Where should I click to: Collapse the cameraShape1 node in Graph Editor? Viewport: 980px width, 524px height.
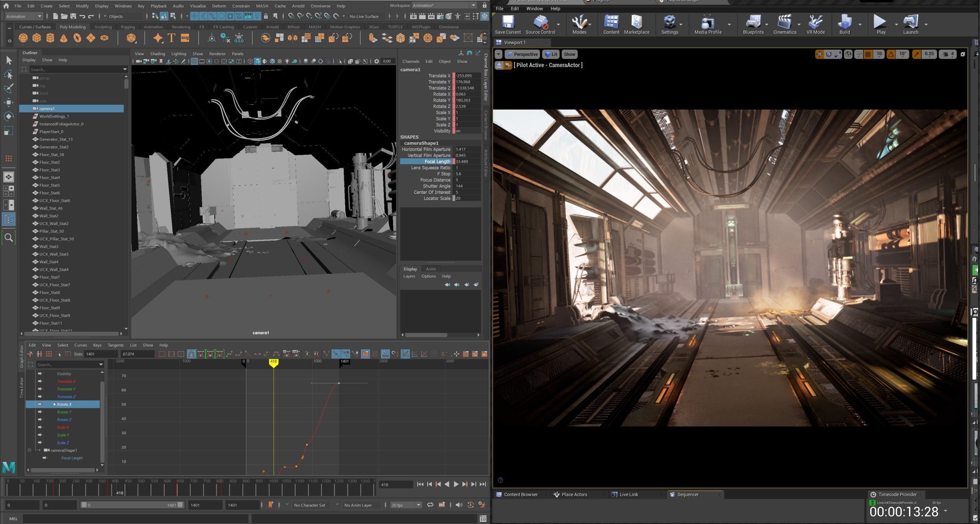(29, 450)
